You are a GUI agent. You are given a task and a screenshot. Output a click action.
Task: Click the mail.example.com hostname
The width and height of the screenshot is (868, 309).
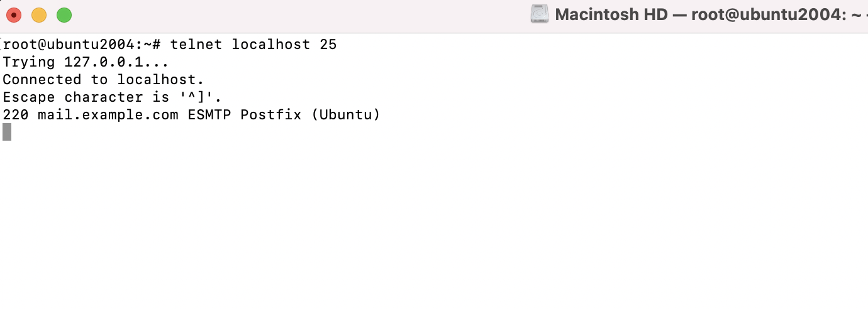click(x=108, y=115)
